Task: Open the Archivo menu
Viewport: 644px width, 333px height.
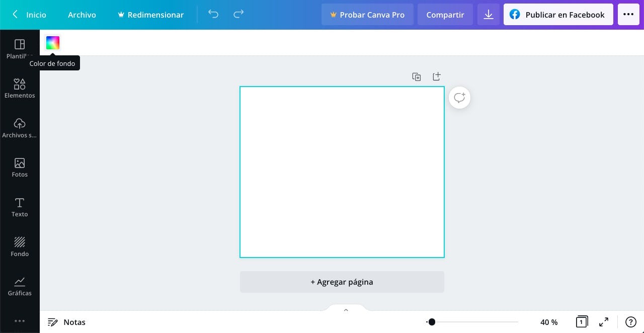Action: click(x=82, y=15)
